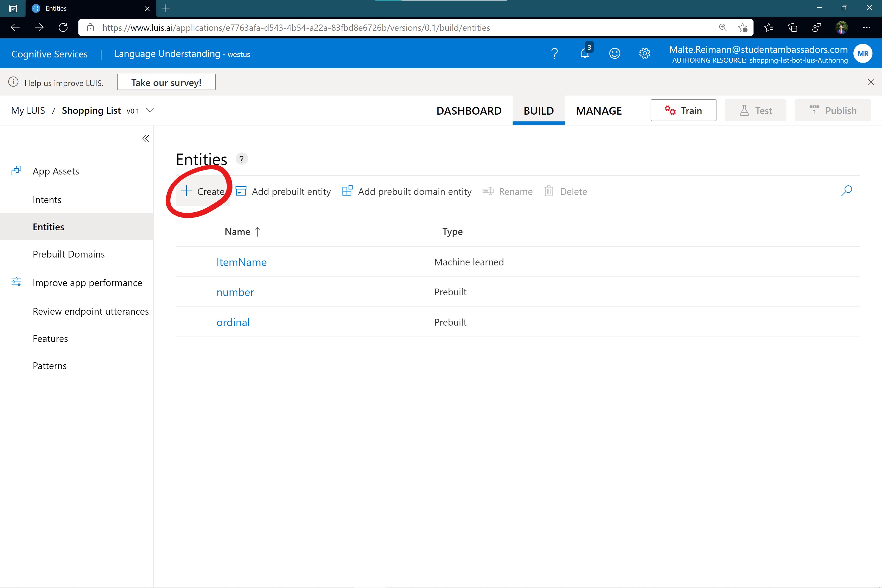Viewport: 882px width, 588px height.
Task: Switch to the DASHBOARD tab
Action: 469,111
